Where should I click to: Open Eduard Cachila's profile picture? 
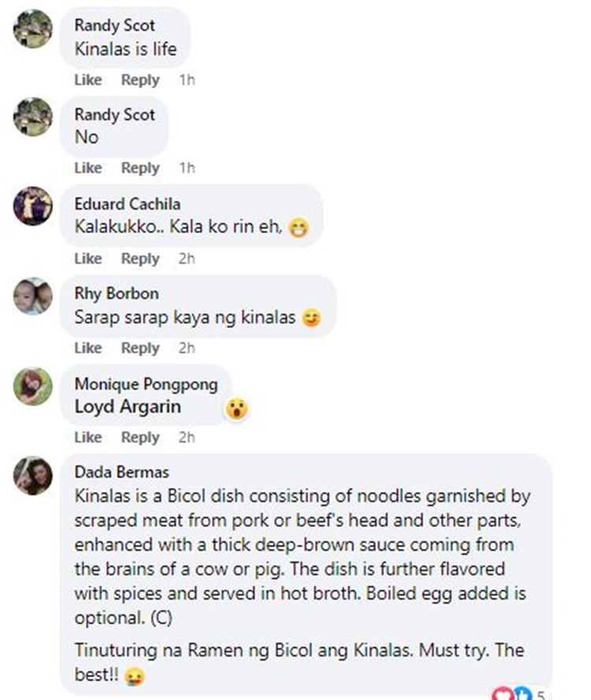(33, 206)
